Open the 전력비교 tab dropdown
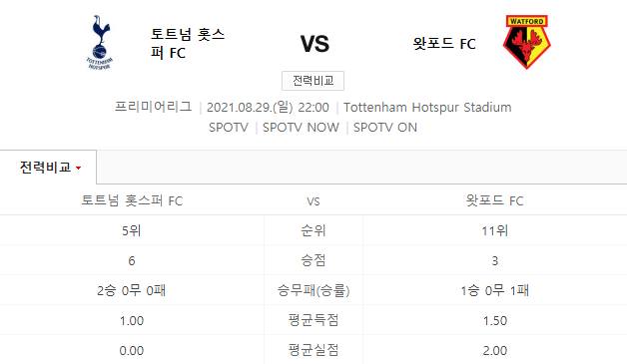This screenshot has height=364, width=627. coord(48,167)
